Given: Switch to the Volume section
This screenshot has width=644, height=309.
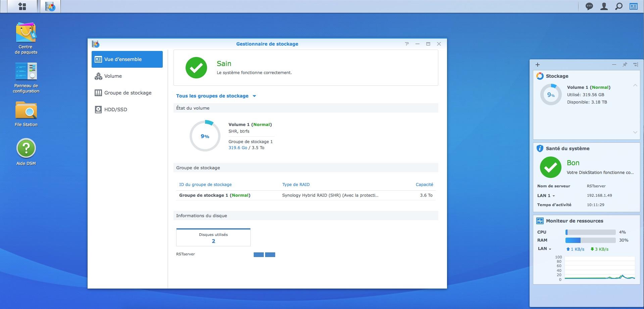Looking at the screenshot, I should 113,76.
